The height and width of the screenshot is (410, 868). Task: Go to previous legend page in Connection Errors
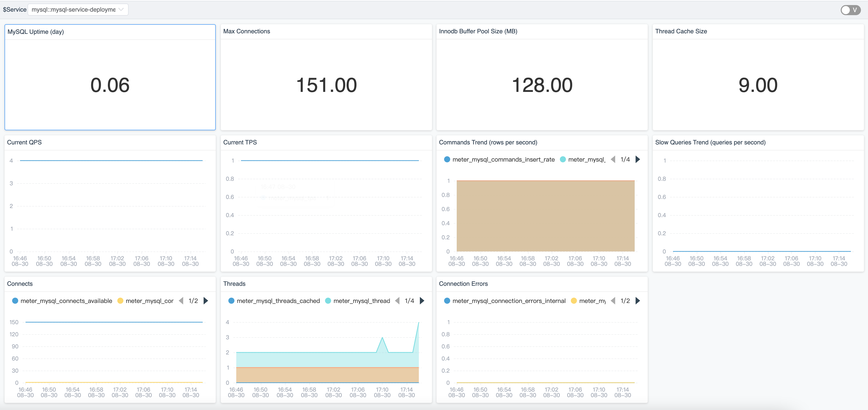pyautogui.click(x=613, y=301)
